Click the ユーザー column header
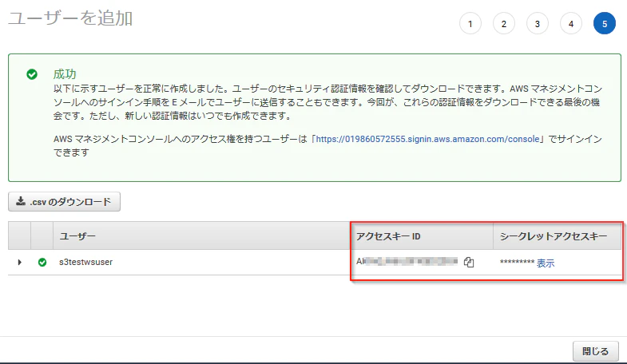The height and width of the screenshot is (364, 627). [202, 235]
